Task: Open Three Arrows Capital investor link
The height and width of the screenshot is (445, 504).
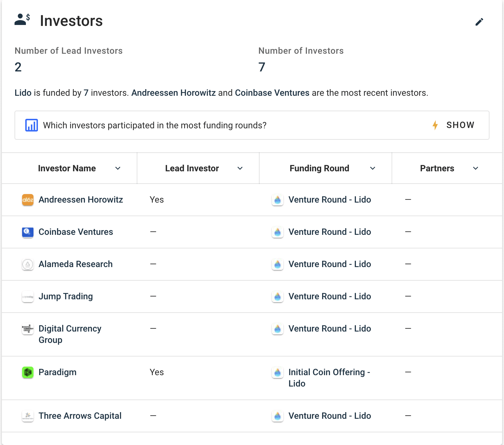Action: point(80,416)
